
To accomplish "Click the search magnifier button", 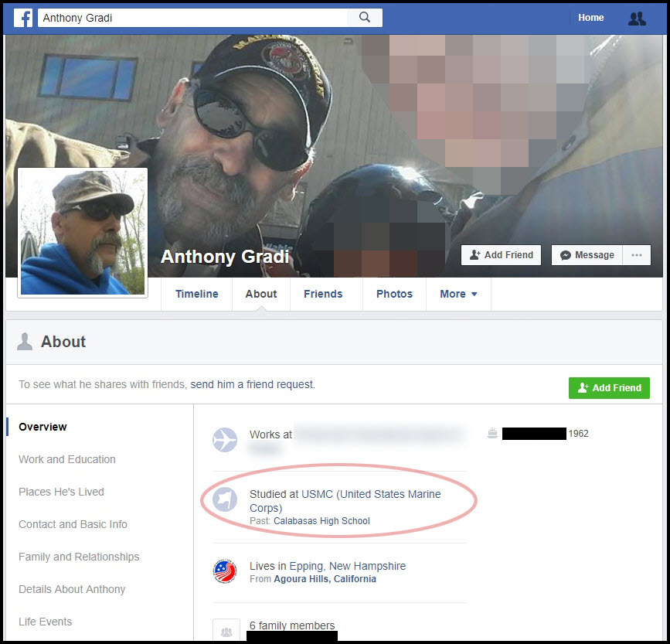I will pyautogui.click(x=365, y=17).
